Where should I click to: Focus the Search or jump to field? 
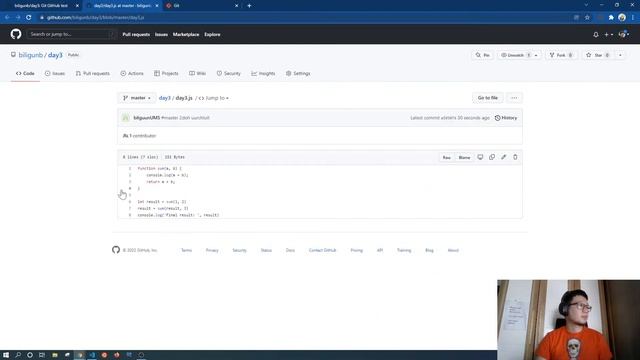[71, 34]
